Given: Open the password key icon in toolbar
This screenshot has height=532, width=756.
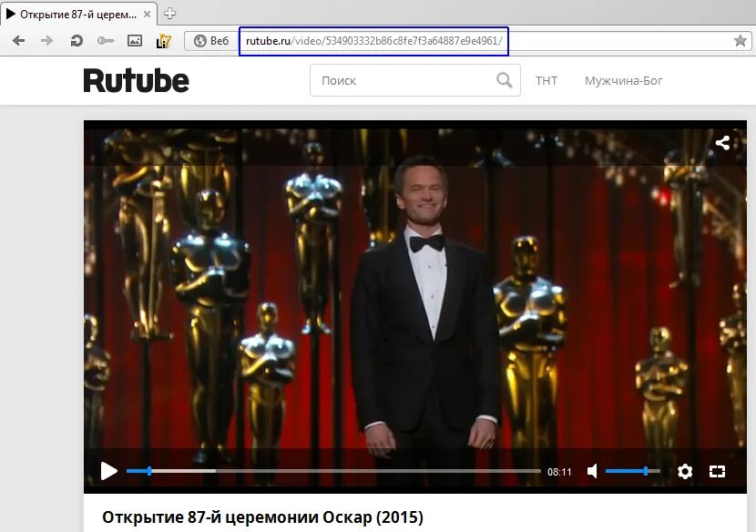Looking at the screenshot, I should click(105, 40).
